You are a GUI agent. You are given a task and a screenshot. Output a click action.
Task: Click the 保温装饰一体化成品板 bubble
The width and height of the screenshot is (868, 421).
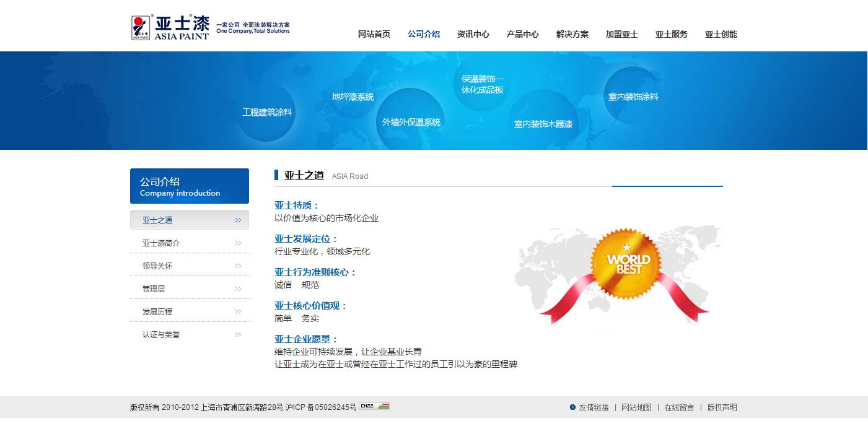coord(482,84)
